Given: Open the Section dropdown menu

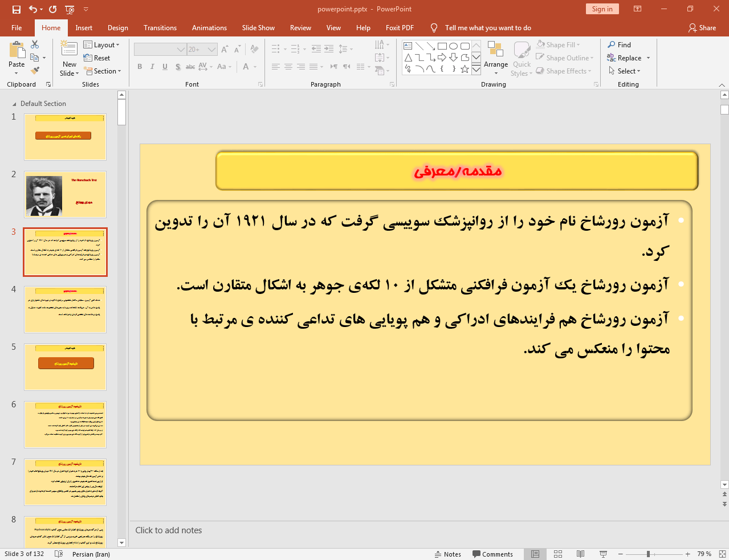Looking at the screenshot, I should click(103, 71).
